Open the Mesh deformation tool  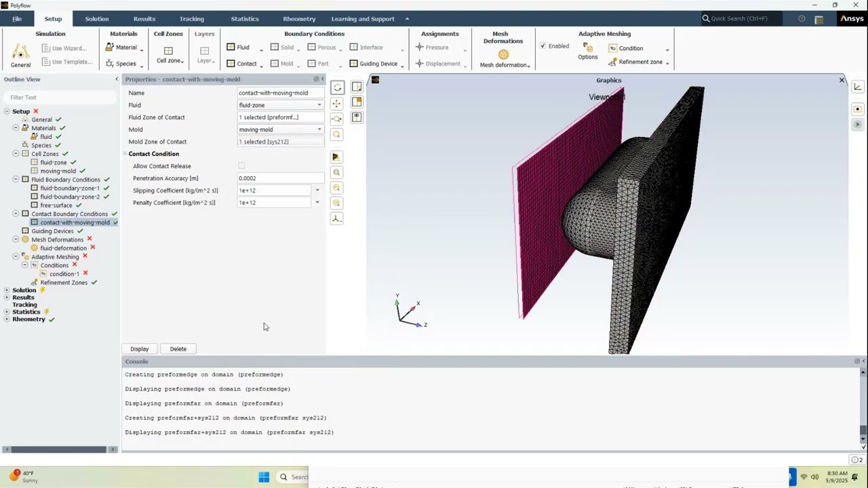502,59
